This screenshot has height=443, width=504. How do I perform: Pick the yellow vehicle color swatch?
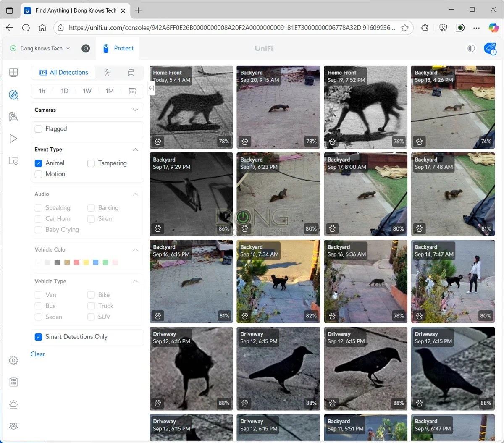[x=86, y=262]
